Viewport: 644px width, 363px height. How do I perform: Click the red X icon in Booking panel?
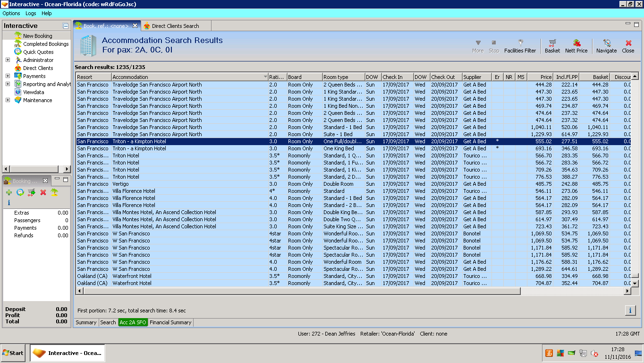[43, 192]
